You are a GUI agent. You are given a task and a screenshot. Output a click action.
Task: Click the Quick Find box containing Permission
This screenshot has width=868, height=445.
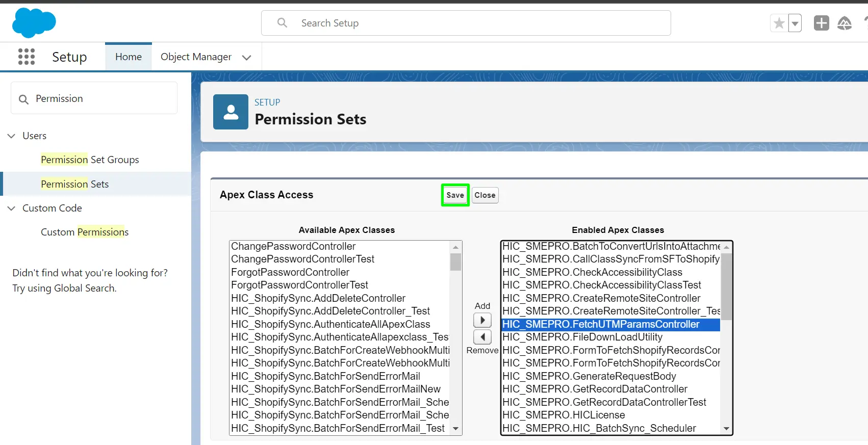coord(94,98)
